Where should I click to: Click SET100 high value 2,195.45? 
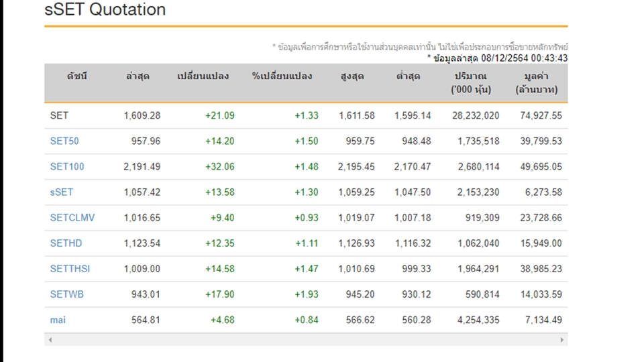point(356,167)
